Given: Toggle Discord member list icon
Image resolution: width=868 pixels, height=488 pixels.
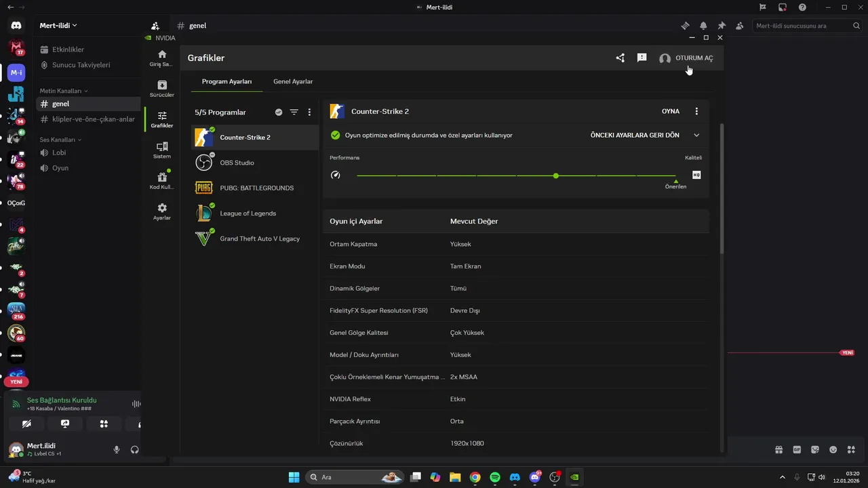Looking at the screenshot, I should click(x=739, y=26).
